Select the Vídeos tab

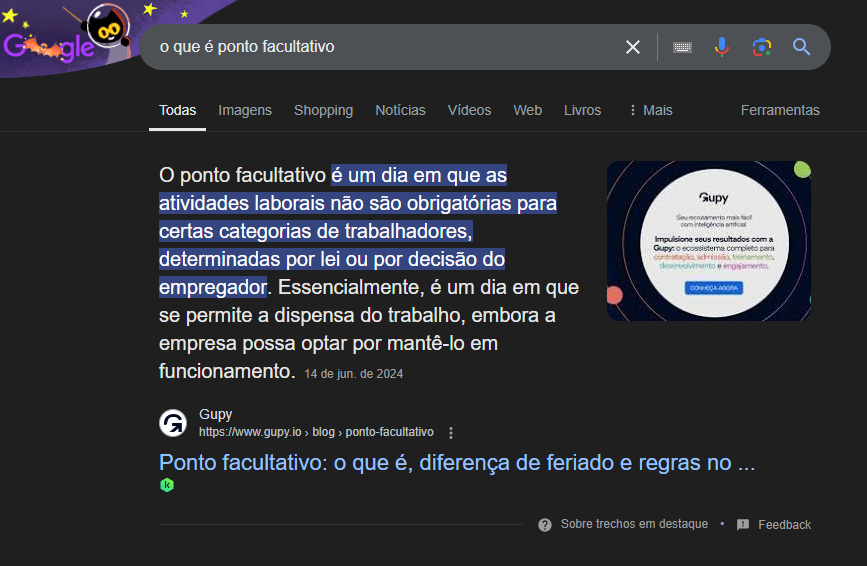coord(469,110)
